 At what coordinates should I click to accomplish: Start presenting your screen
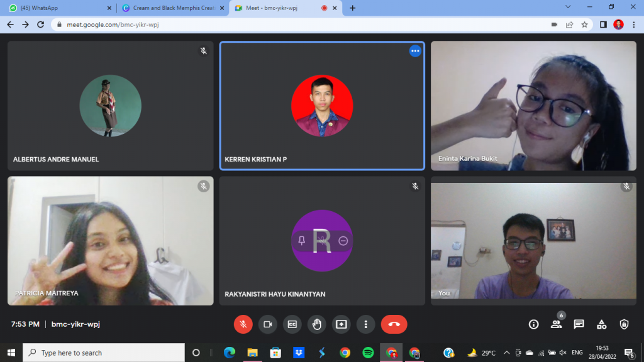pyautogui.click(x=341, y=324)
